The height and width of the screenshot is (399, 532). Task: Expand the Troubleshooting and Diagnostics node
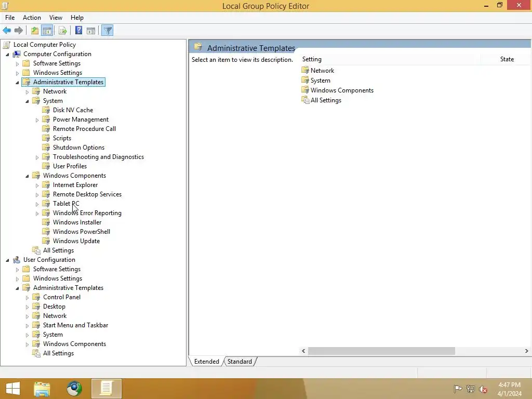click(37, 157)
